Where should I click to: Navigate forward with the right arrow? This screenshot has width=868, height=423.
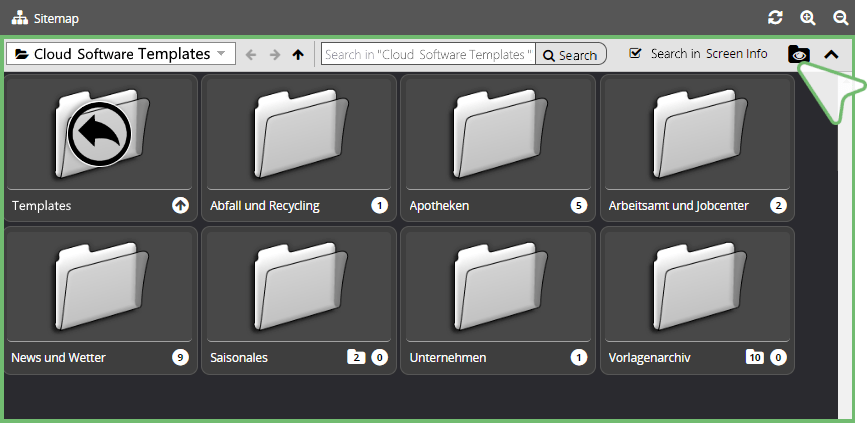[x=275, y=55]
